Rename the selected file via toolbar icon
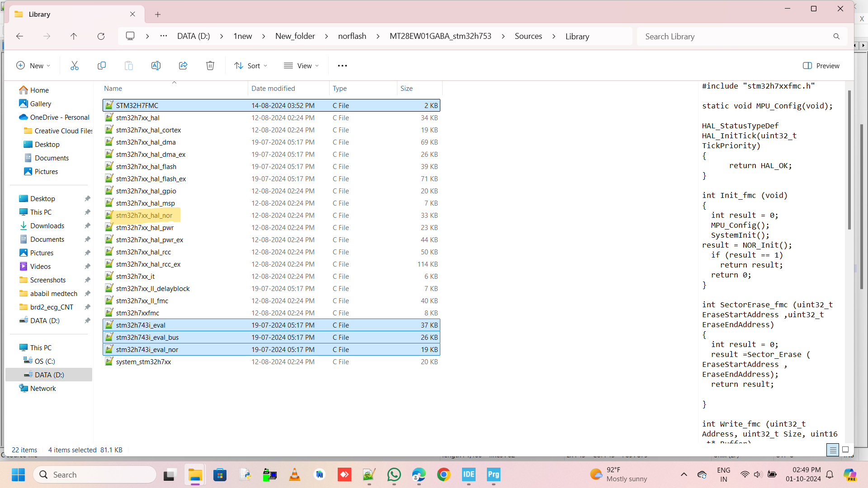 [156, 66]
